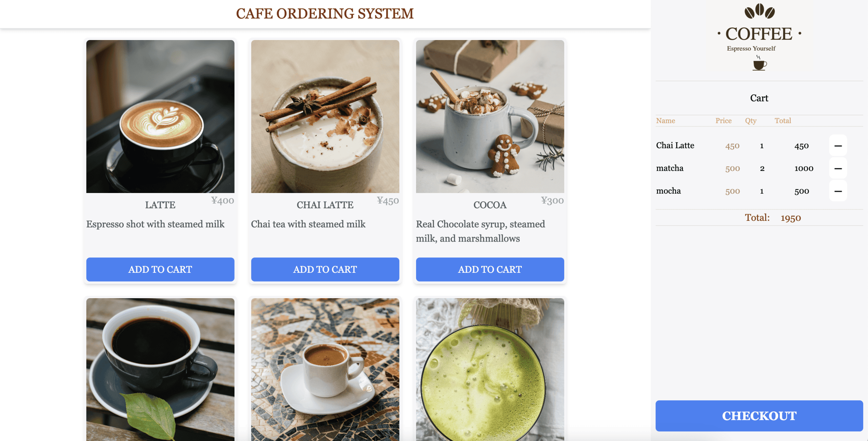Select the black coffee photo

[x=160, y=369]
